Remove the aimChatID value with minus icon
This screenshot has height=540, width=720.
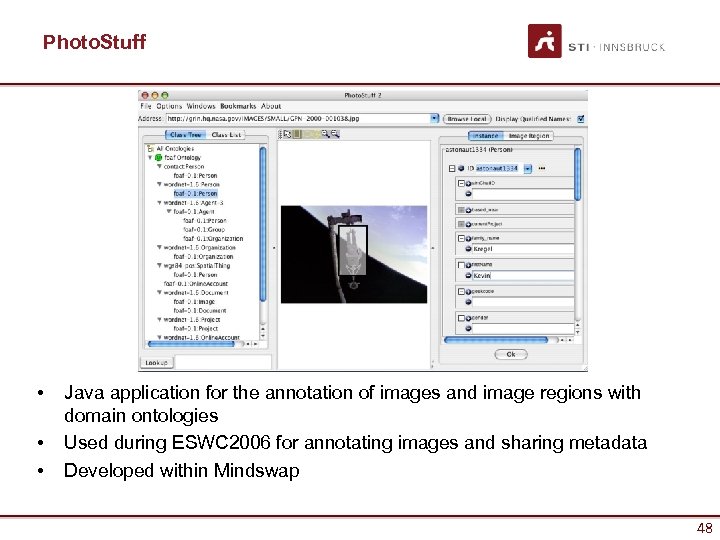pos(468,194)
